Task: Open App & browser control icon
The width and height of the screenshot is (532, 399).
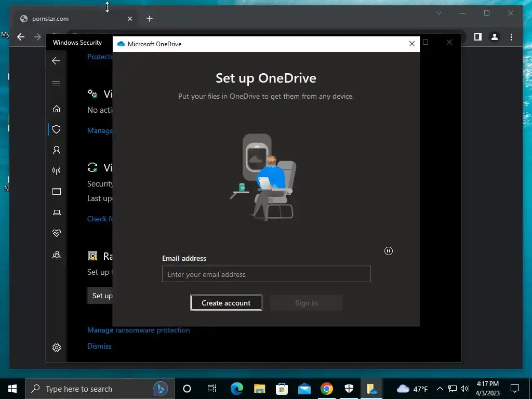Action: click(56, 191)
